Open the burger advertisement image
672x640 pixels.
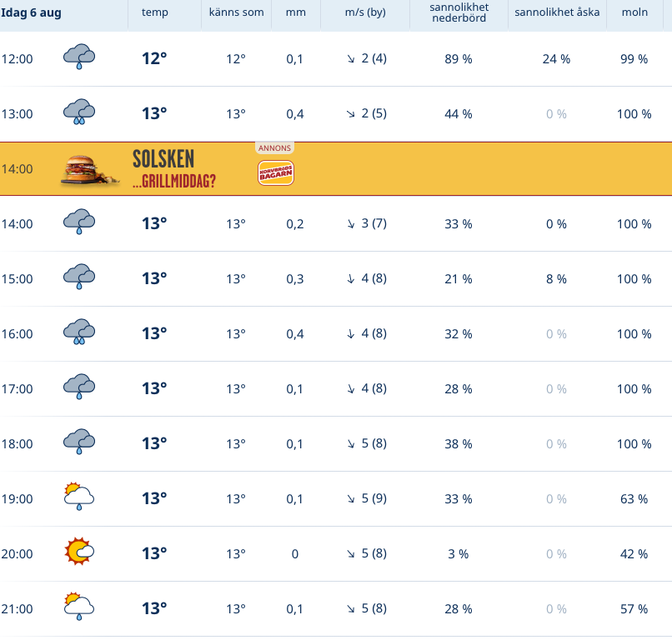point(89,170)
